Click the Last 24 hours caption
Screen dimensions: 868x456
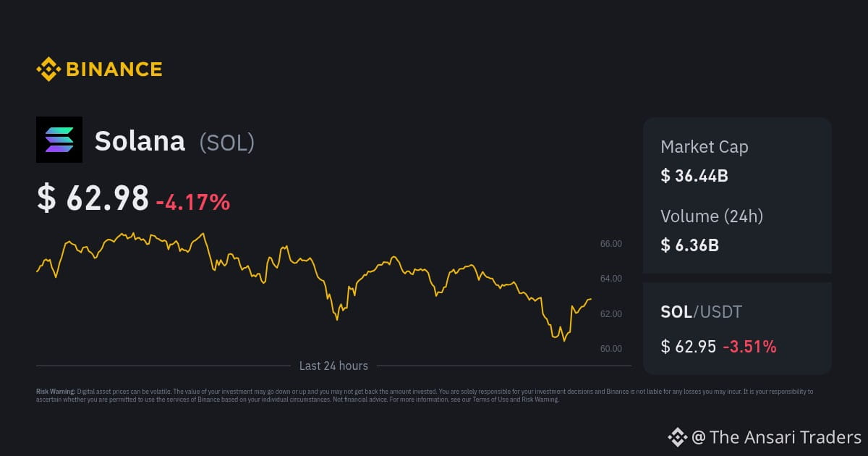[333, 366]
